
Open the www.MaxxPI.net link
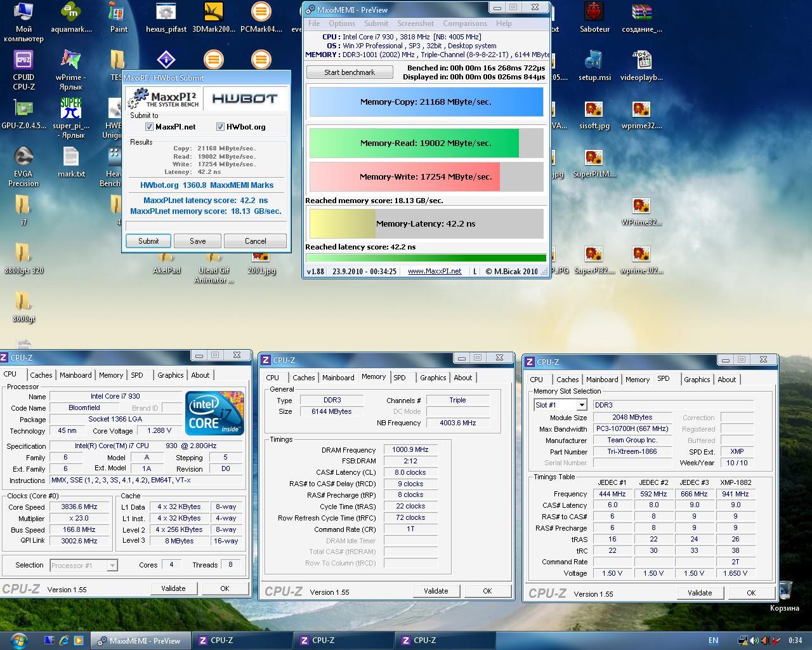click(435, 271)
